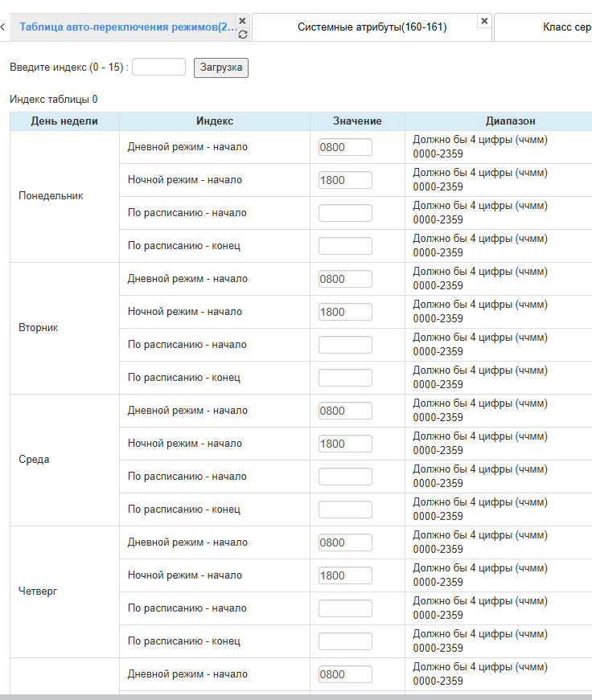Image resolution: width=592 pixels, height=700 pixels.
Task: Click Thursday's Дневной режим - начало value field
Action: pos(345,542)
